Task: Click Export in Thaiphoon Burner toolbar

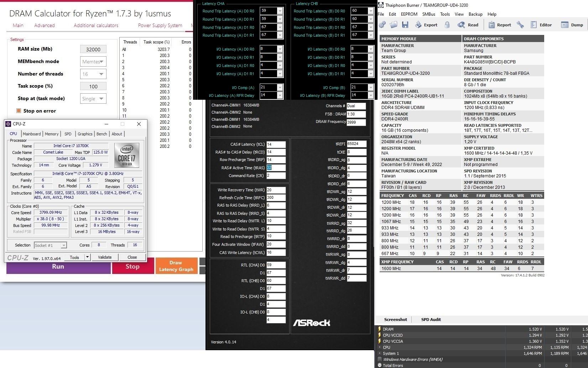Action: pos(426,25)
